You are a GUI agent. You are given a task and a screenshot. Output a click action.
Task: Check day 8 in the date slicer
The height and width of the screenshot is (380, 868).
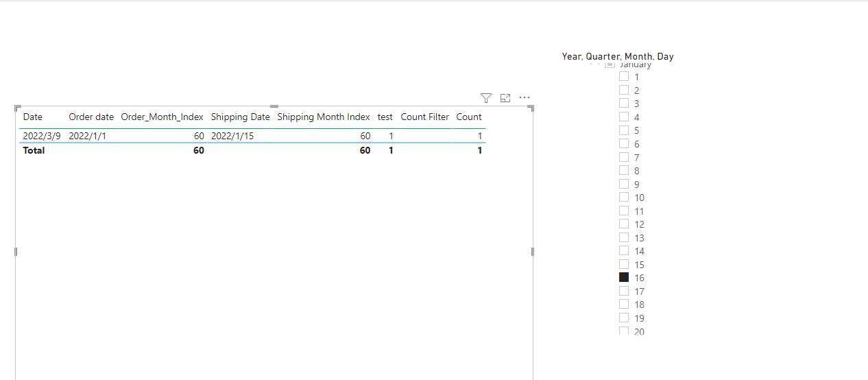(x=624, y=170)
